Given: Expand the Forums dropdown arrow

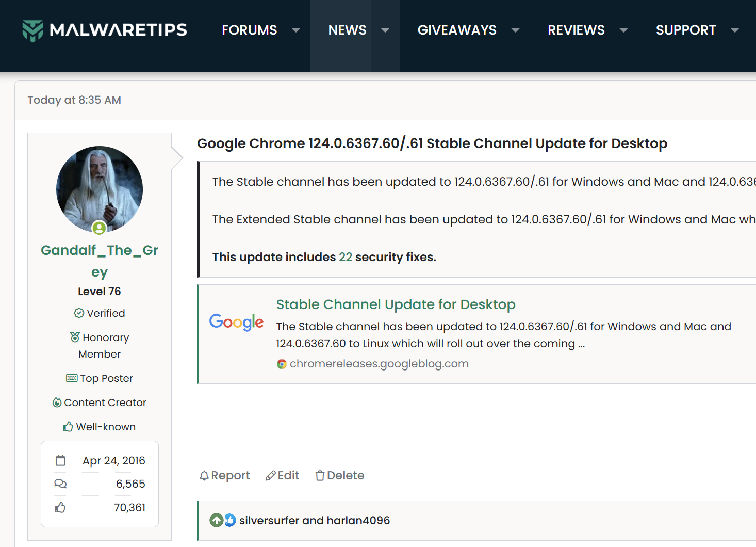Looking at the screenshot, I should point(296,30).
